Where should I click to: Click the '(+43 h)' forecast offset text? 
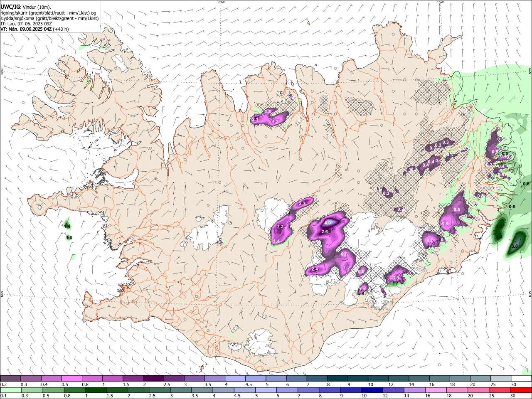pos(61,29)
